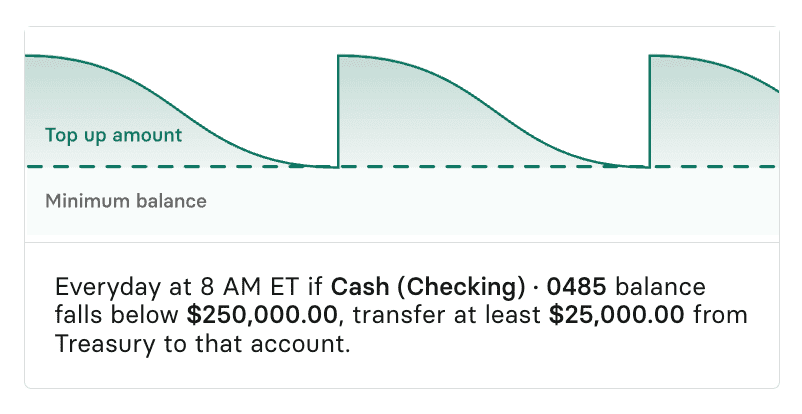Select the bold "Cash (Checking)" account name
Viewport: 802px width, 414px height.
coord(428,288)
